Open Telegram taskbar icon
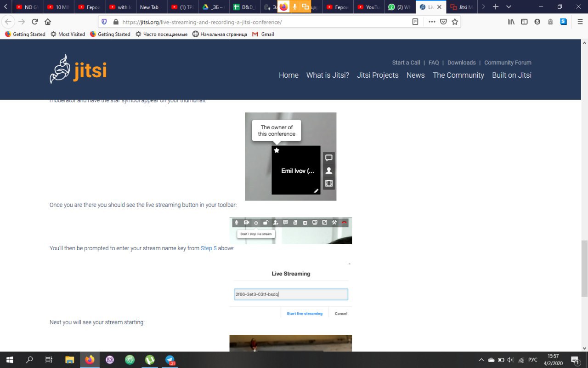Viewport: 588px width, 368px height. coord(170,360)
